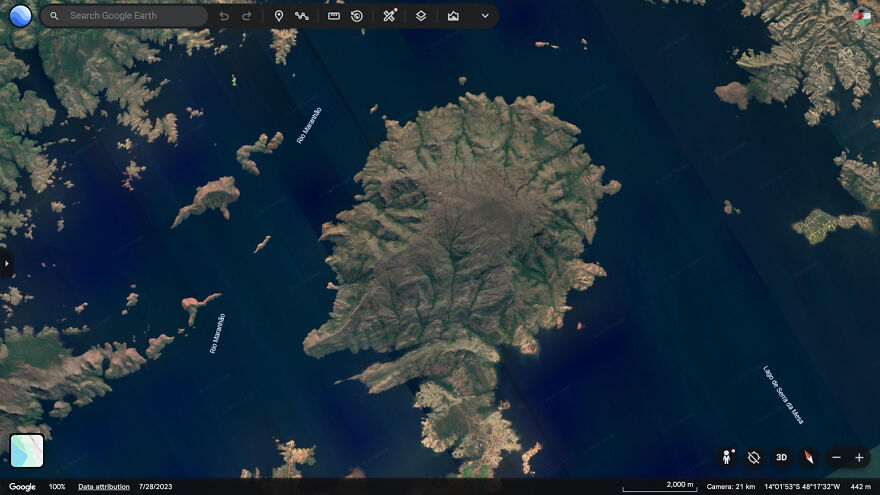Click the Google Earth logo button
Screen dimensions: 880x495
coord(20,16)
